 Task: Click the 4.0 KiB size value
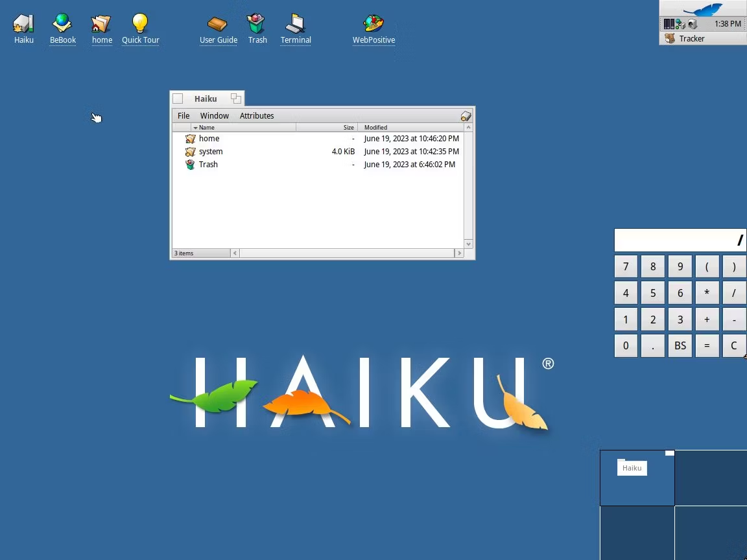coord(343,152)
